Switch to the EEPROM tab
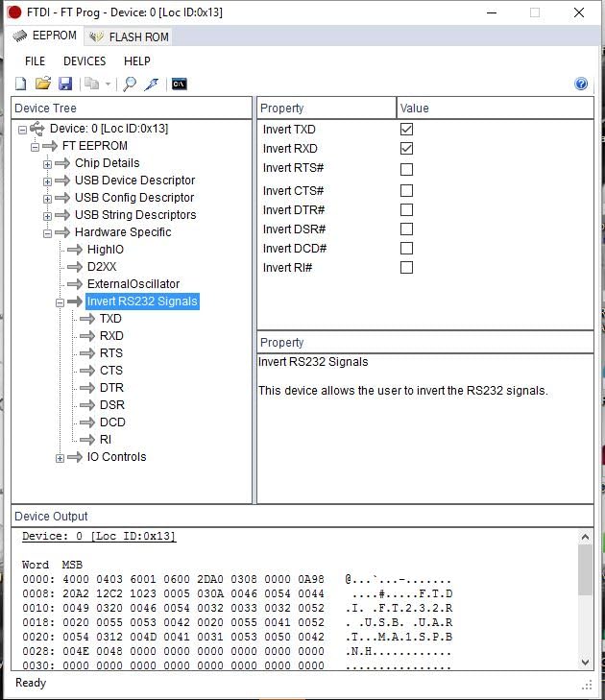This screenshot has height=700, width=605. click(x=44, y=36)
